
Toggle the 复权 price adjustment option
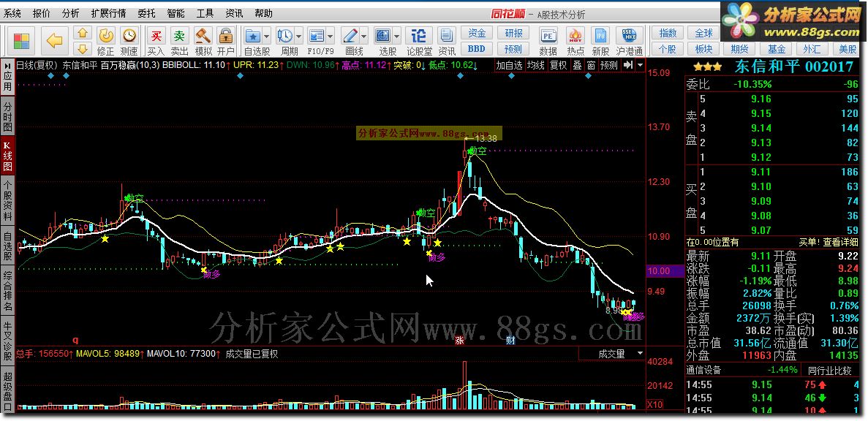pyautogui.click(x=558, y=65)
